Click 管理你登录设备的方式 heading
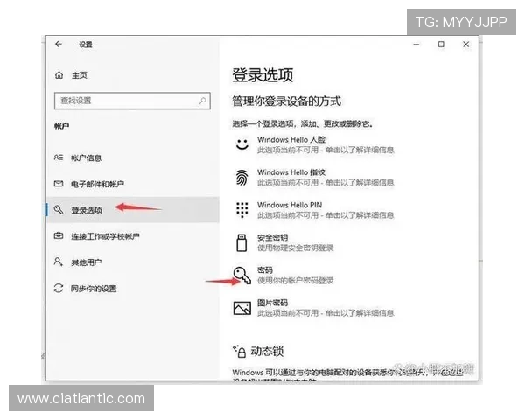Image resolution: width=525 pixels, height=420 pixels. 287,101
